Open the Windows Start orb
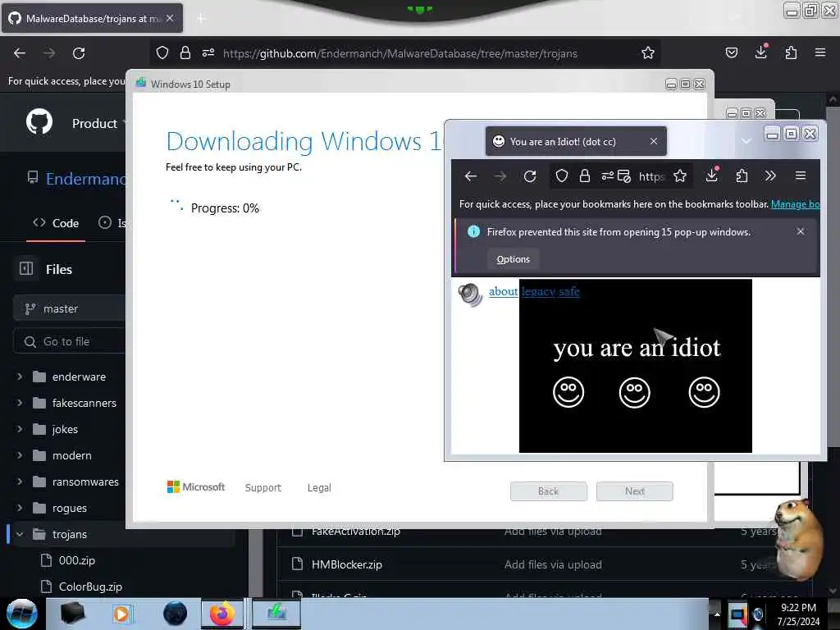This screenshot has height=630, width=840. (22, 614)
